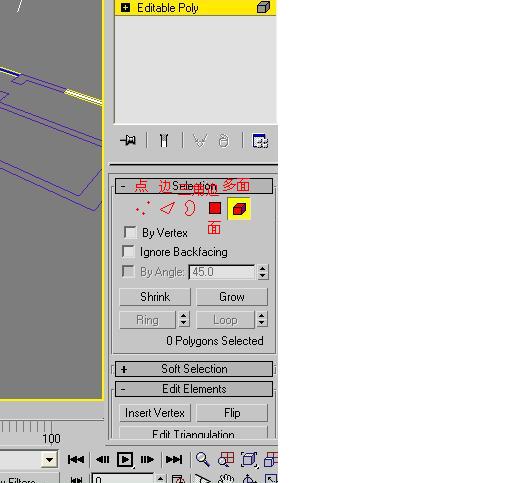Step to Previous Frame
512x483 pixels.
tap(102, 460)
